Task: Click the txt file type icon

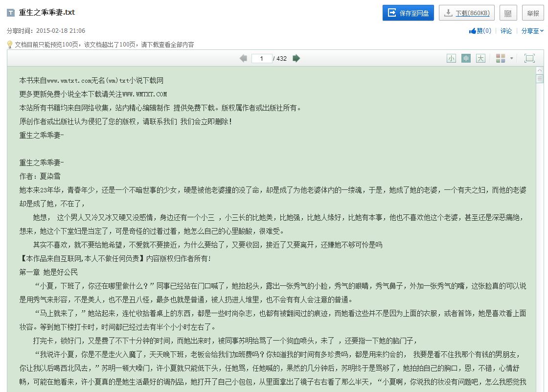Action: pyautogui.click(x=11, y=13)
